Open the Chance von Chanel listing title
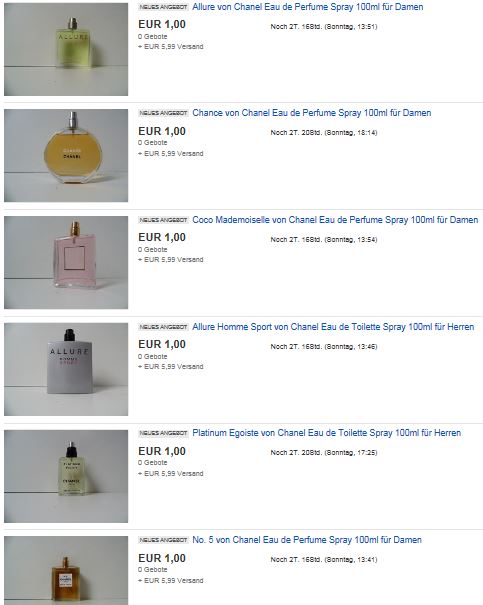This screenshot has height=605, width=483. [312, 113]
